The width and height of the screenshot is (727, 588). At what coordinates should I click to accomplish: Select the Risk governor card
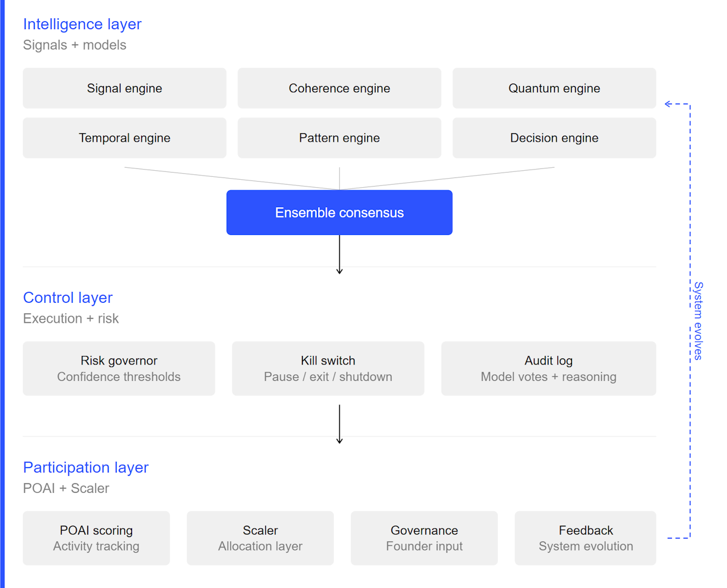tap(119, 368)
